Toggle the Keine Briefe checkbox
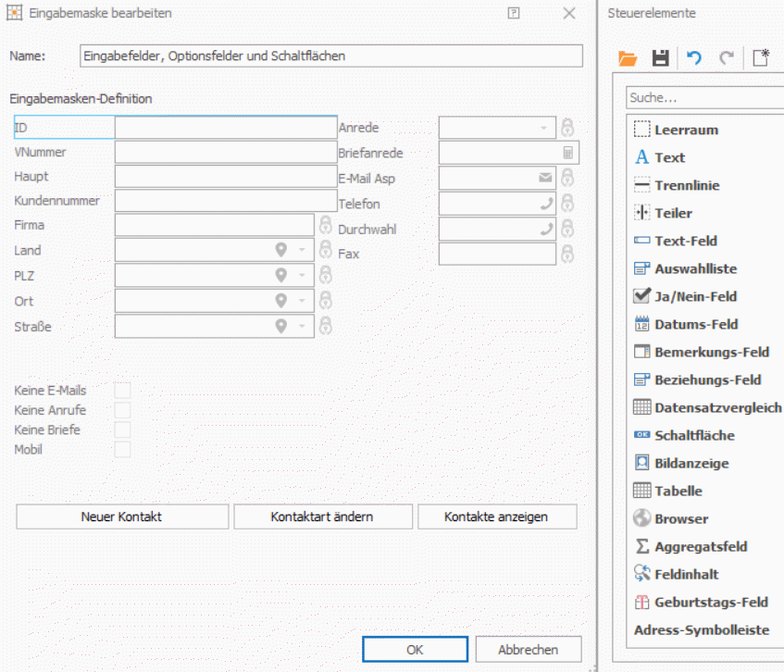 [122, 429]
